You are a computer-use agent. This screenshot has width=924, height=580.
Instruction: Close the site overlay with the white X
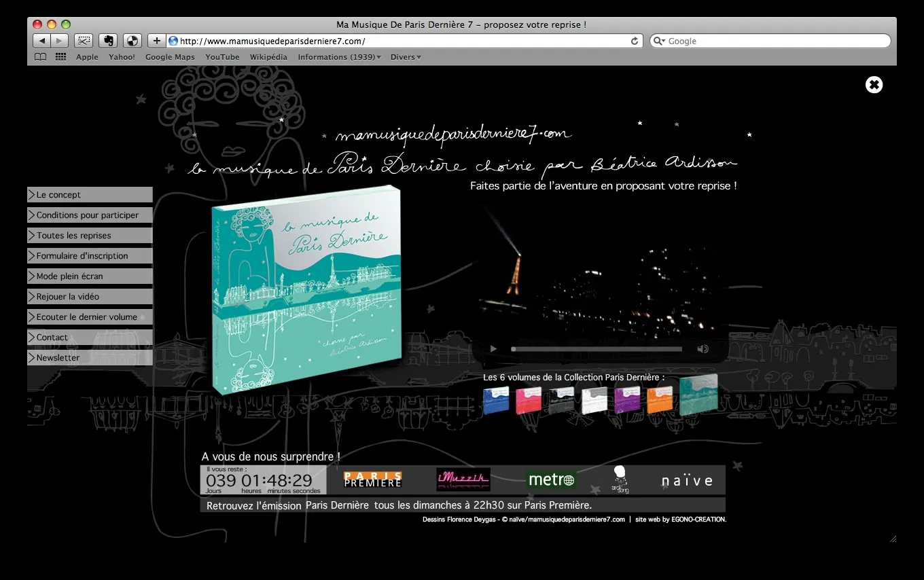(874, 84)
